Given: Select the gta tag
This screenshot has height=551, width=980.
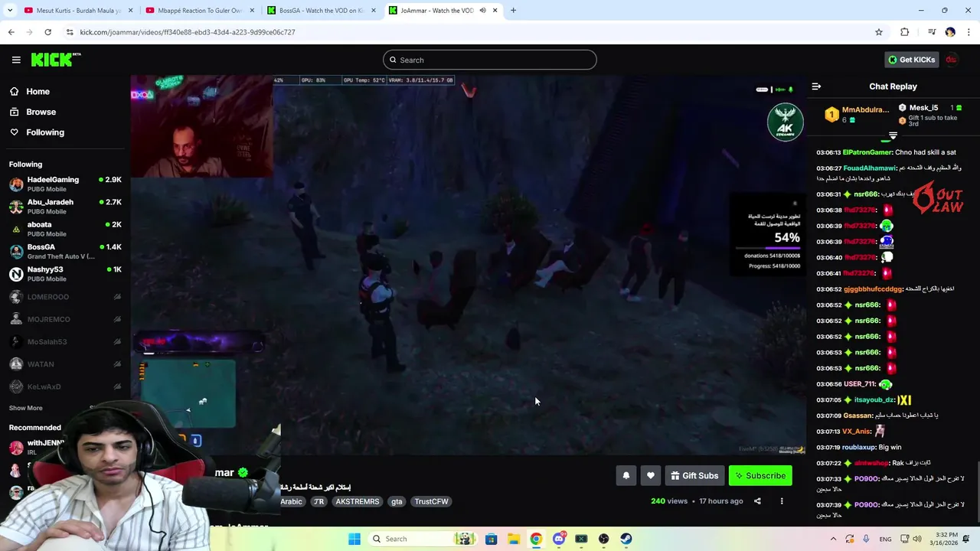Looking at the screenshot, I should point(397,501).
